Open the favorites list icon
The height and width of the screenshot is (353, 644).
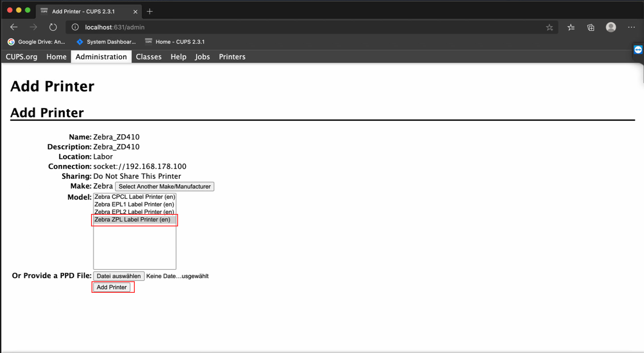pyautogui.click(x=571, y=28)
